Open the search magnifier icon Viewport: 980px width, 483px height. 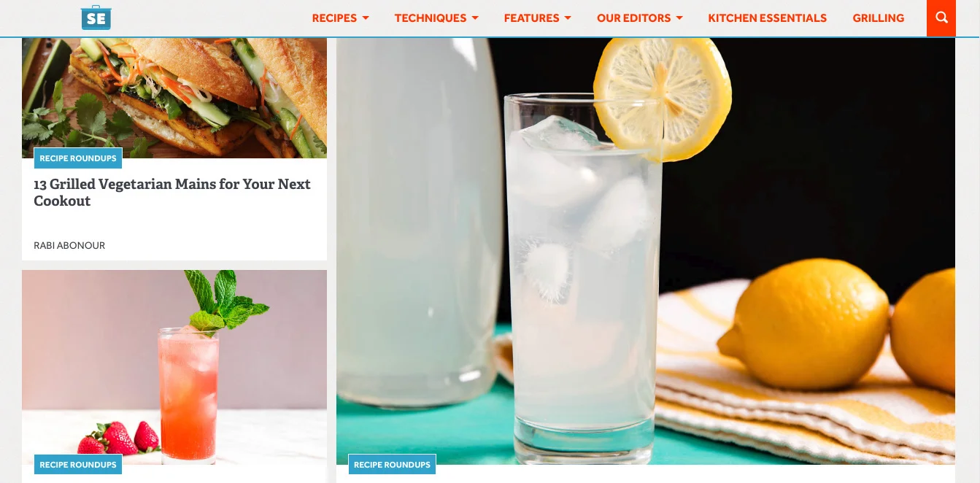point(941,18)
